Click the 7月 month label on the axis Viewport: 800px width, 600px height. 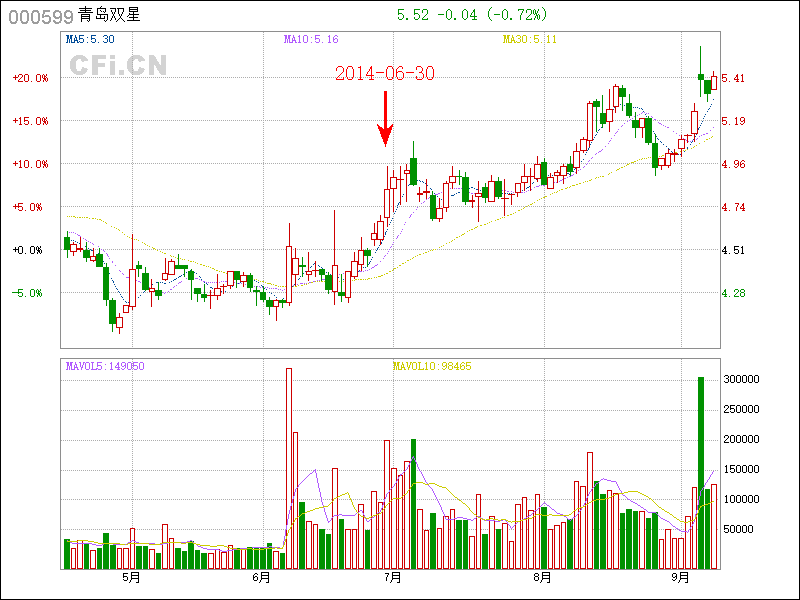click(x=393, y=578)
